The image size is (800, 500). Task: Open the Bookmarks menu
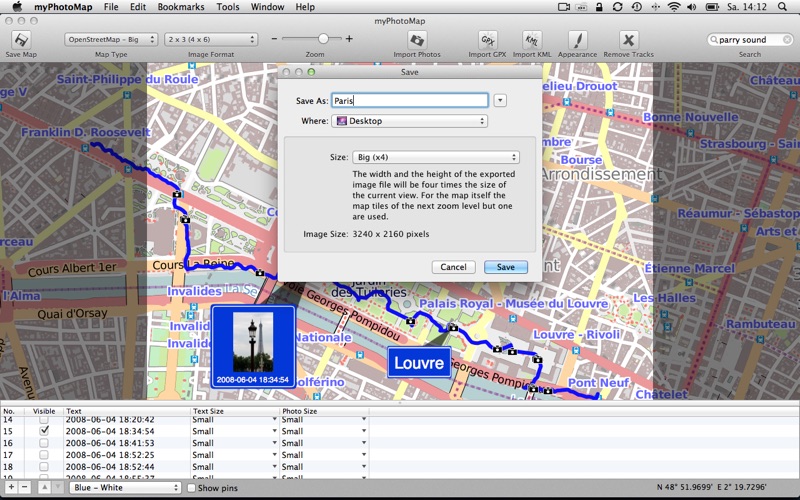pyautogui.click(x=181, y=7)
